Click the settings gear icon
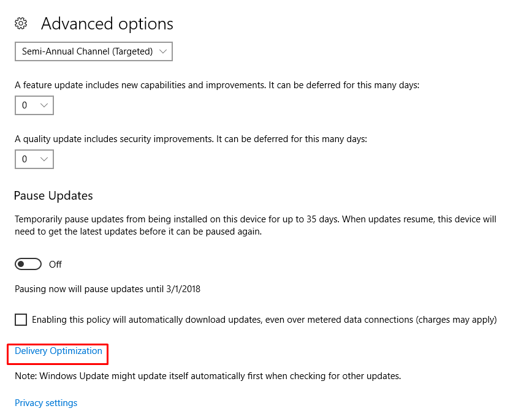 click(x=20, y=23)
